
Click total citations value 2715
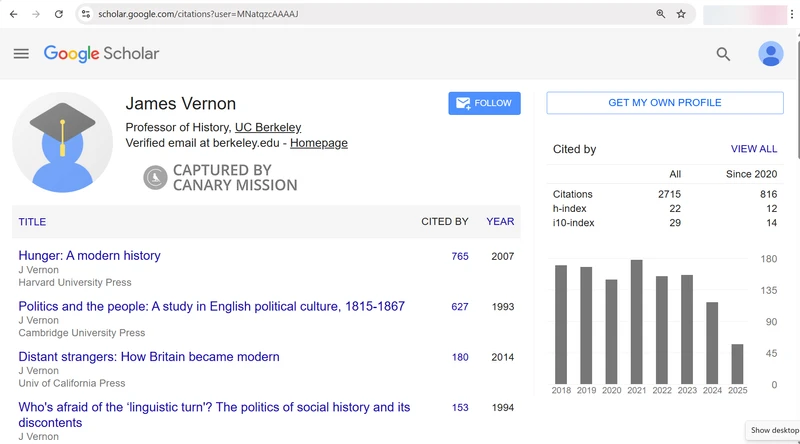tap(669, 194)
